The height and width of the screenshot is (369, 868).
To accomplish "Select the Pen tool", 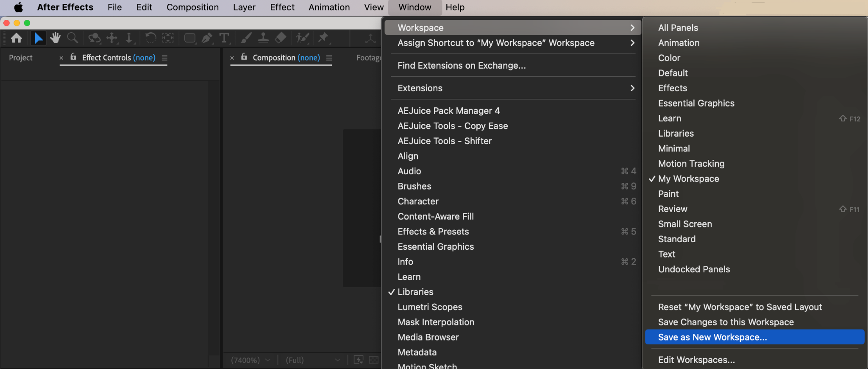I will point(207,38).
